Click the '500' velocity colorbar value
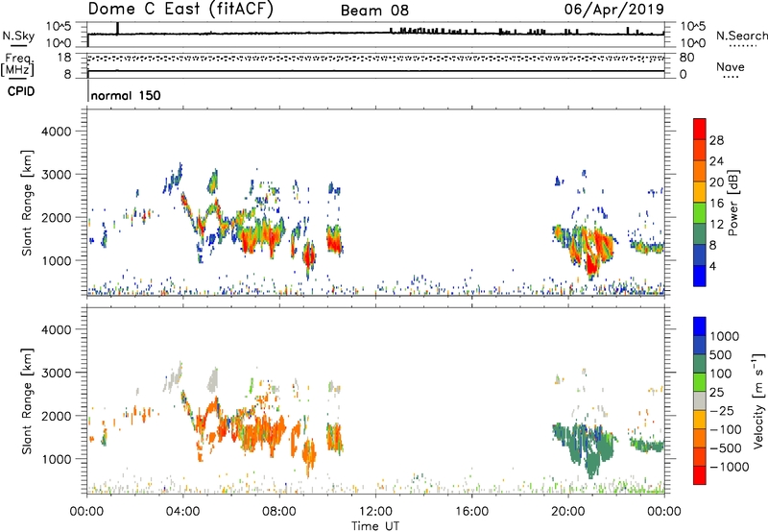768x532 pixels. pos(721,355)
